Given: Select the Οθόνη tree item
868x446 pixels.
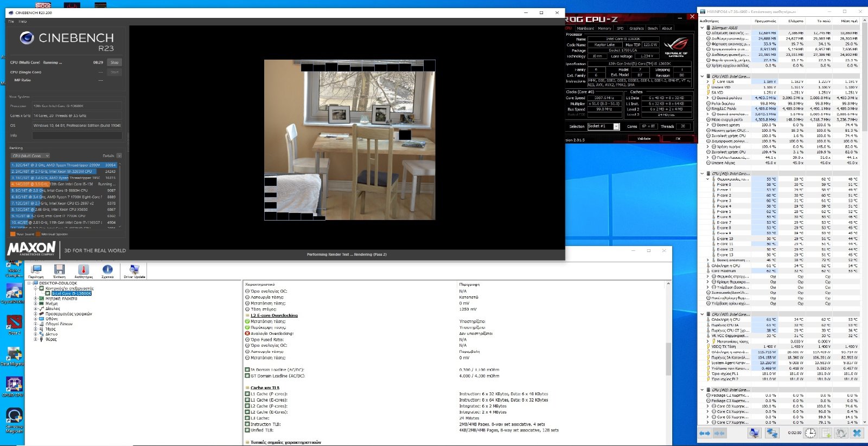Looking at the screenshot, I should [x=52, y=319].
